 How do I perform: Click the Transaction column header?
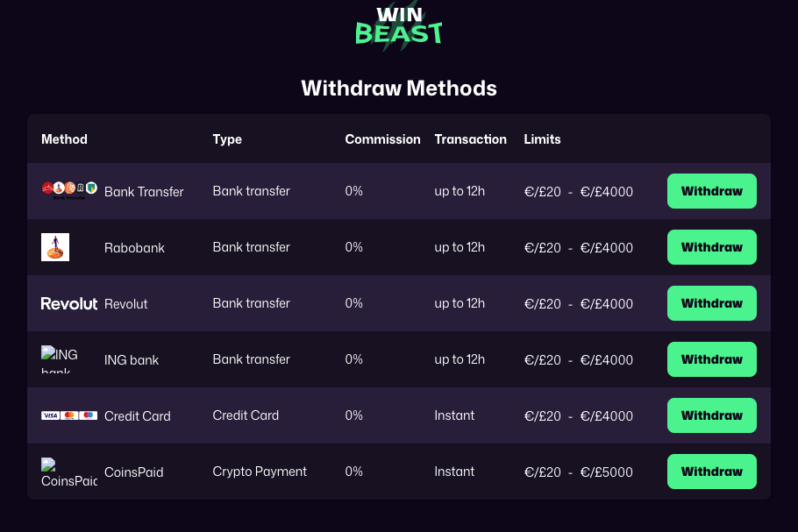coord(470,138)
